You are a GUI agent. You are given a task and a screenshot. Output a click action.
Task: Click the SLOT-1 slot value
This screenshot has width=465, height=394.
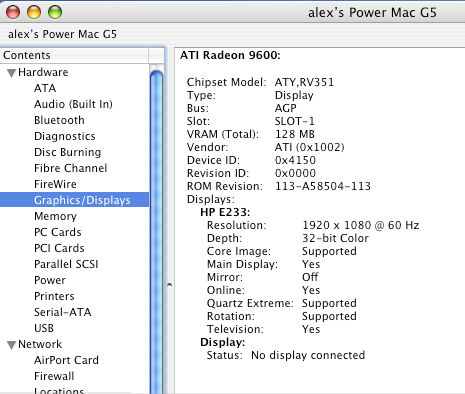(x=295, y=121)
